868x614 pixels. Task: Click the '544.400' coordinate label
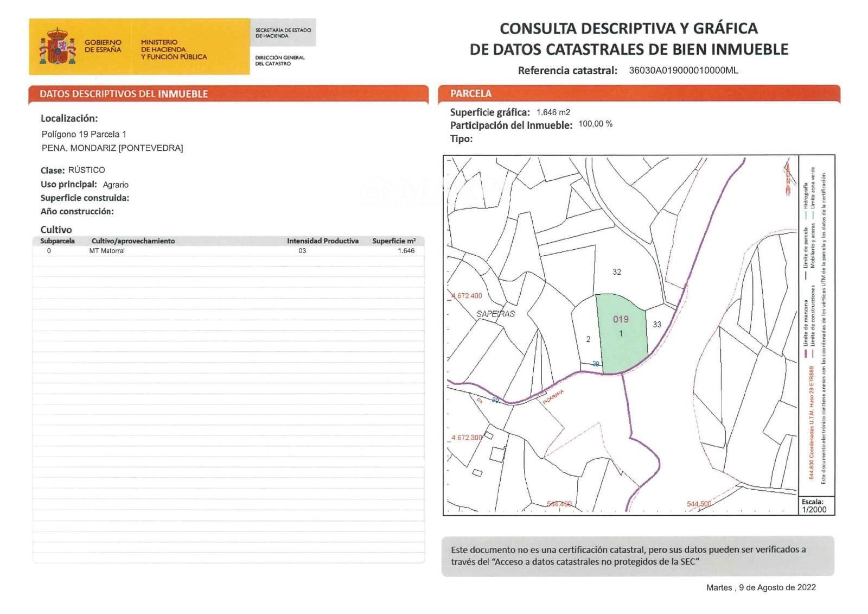point(559,504)
